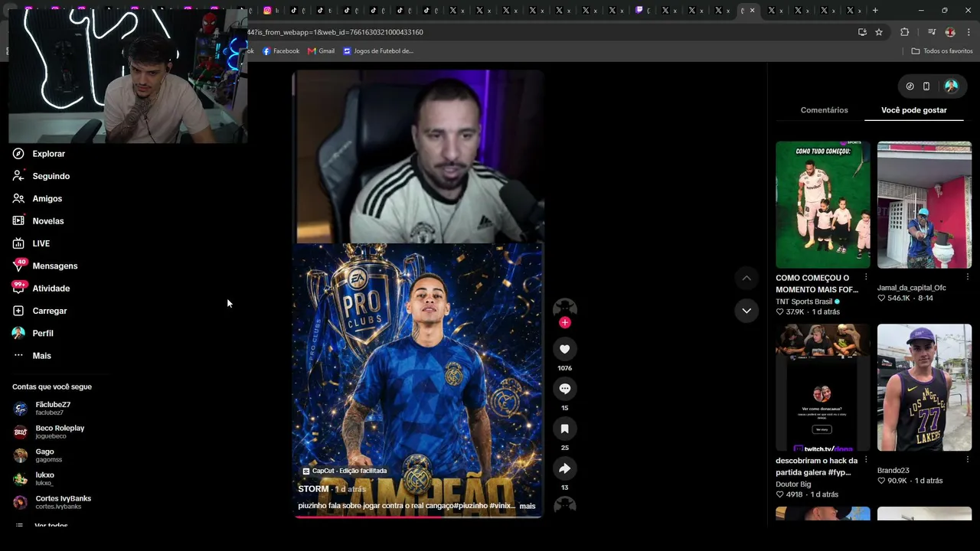Go to the next video with down arrow
The image size is (980, 551).
[746, 311]
